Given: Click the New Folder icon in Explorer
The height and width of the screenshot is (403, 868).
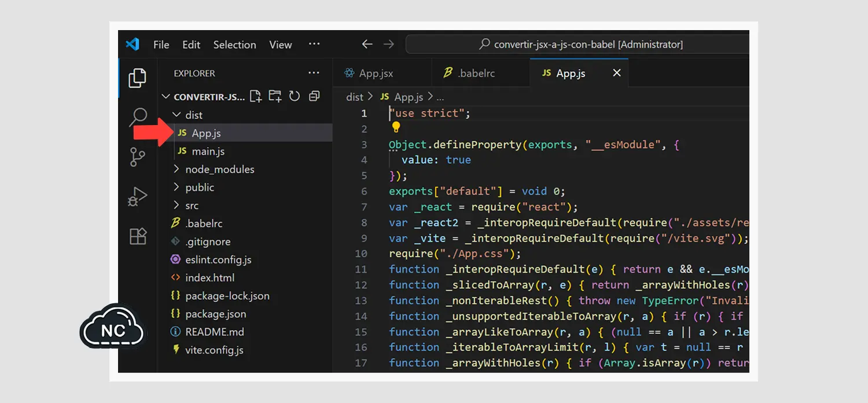Looking at the screenshot, I should (x=275, y=96).
